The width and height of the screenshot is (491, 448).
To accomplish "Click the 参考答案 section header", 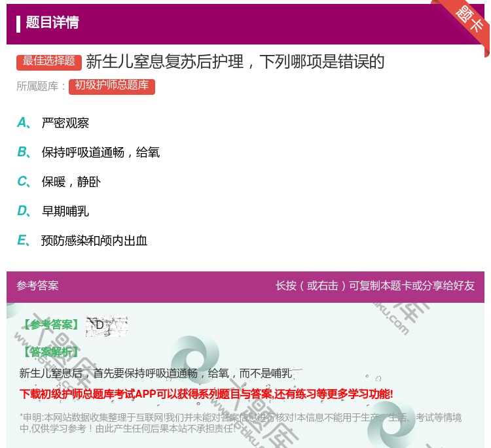I will coord(37,286).
